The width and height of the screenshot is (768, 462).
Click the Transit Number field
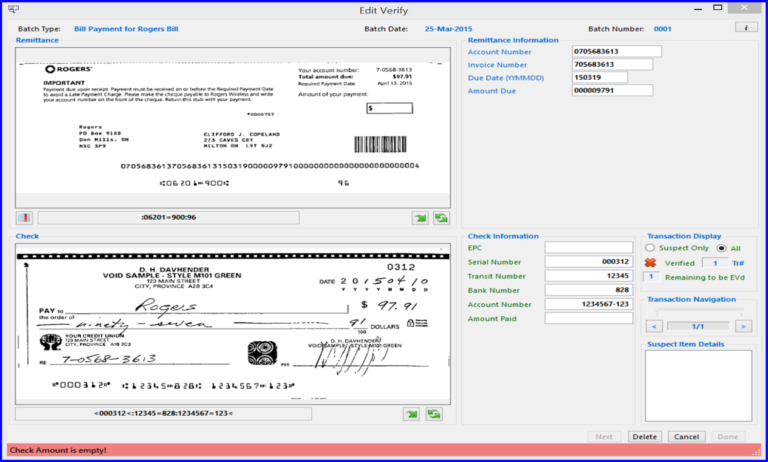(589, 276)
